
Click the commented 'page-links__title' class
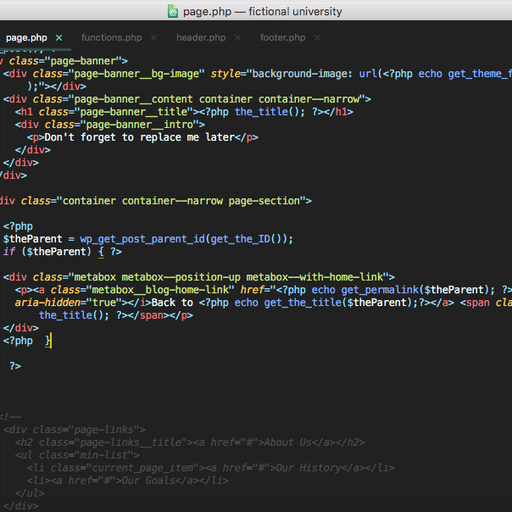[130, 443]
